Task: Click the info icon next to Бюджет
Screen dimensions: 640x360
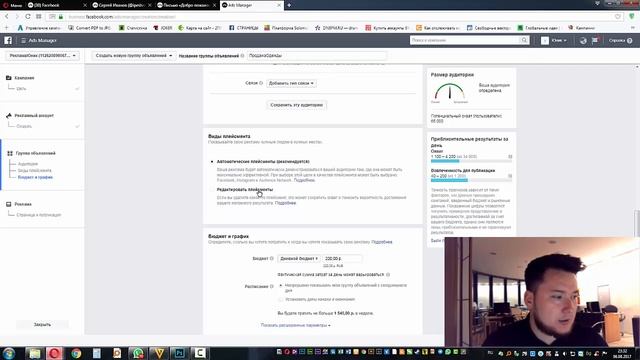Action: coord(271,258)
